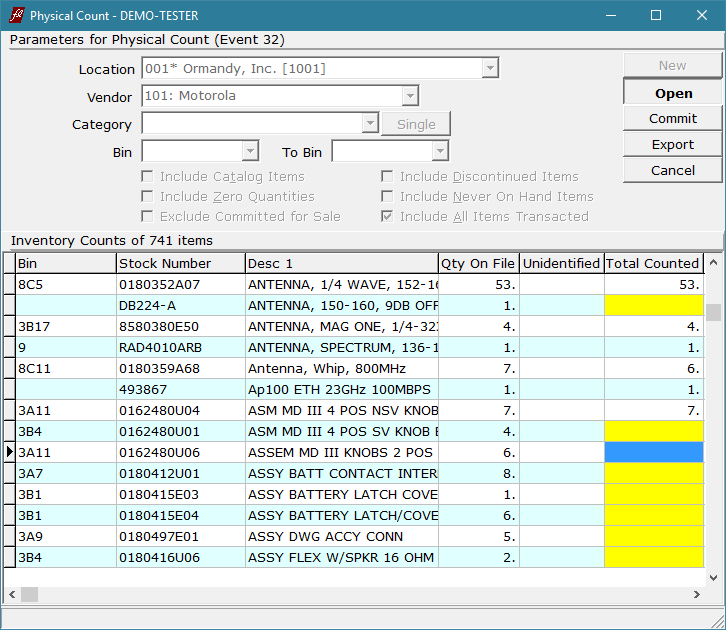Select the blue Total Counted cell for 0162480U06

[x=653, y=452]
